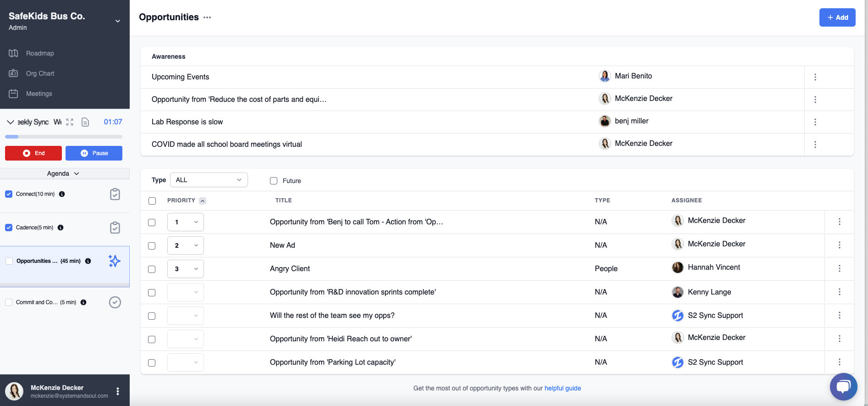Click the circle check icon beside Commit agenda item
The height and width of the screenshot is (406, 868).
tap(115, 302)
